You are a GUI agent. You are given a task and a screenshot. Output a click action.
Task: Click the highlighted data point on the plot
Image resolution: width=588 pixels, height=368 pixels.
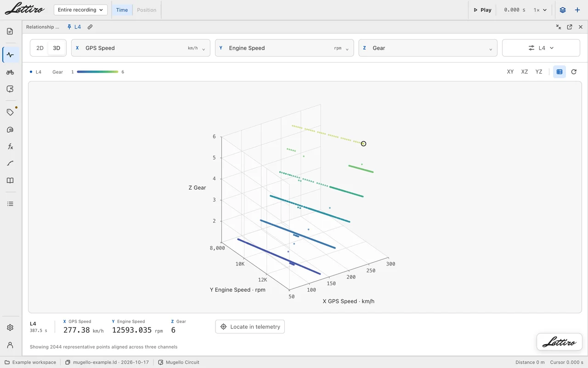click(363, 144)
